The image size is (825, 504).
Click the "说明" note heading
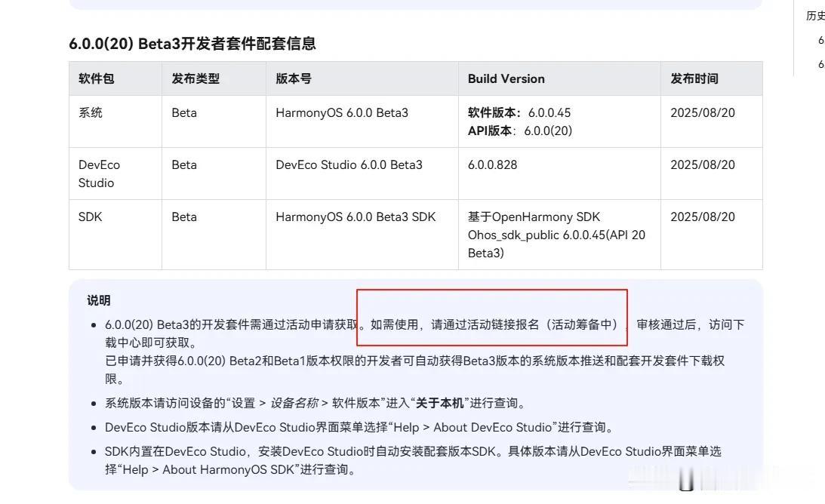coord(99,300)
